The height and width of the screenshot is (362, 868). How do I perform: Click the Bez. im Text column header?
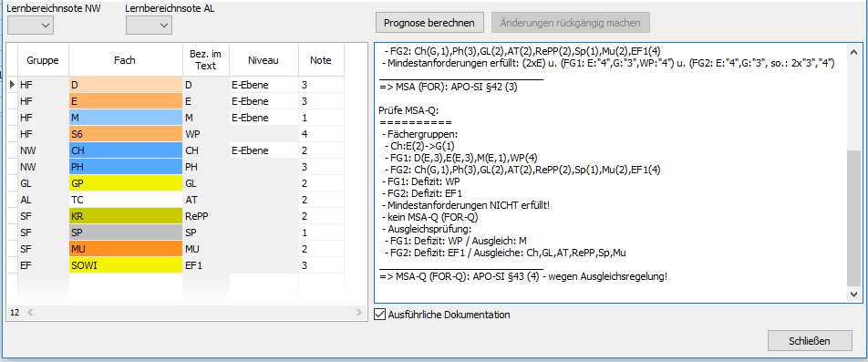coord(206,60)
